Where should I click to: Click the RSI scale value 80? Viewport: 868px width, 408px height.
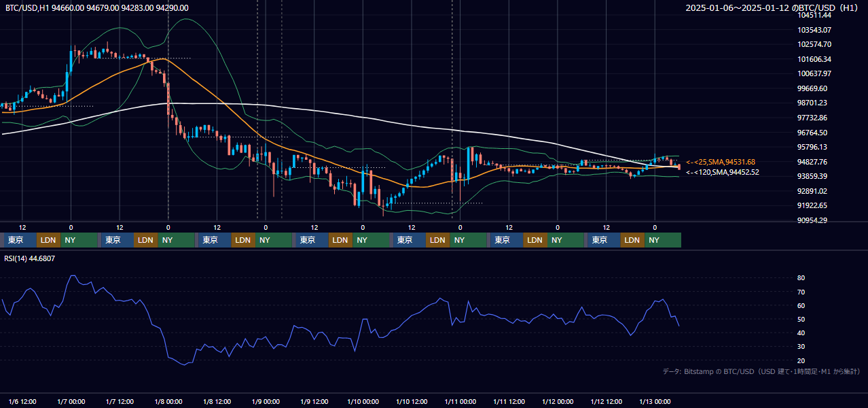[x=801, y=278]
